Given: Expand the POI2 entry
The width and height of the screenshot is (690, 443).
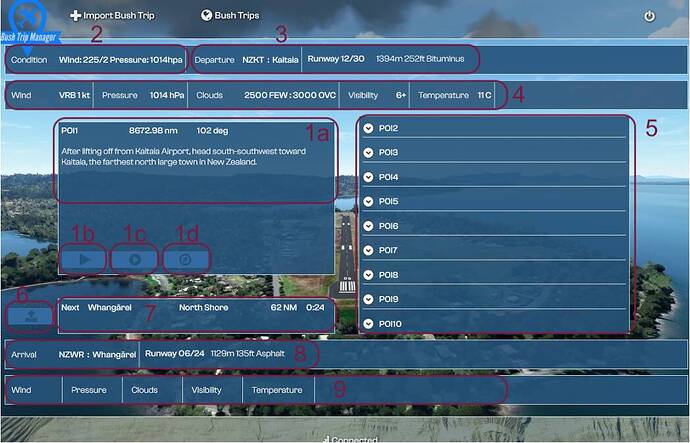Looking at the screenshot, I should (369, 129).
